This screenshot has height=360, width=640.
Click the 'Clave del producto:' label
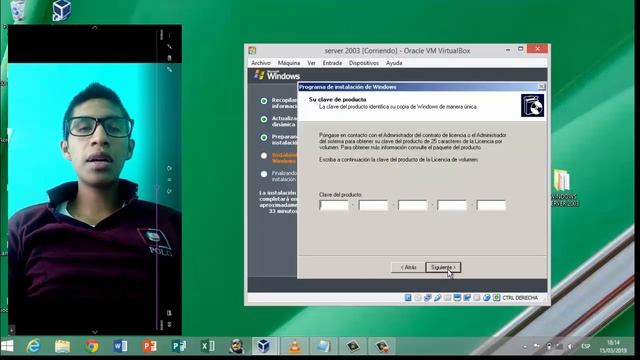[340, 195]
